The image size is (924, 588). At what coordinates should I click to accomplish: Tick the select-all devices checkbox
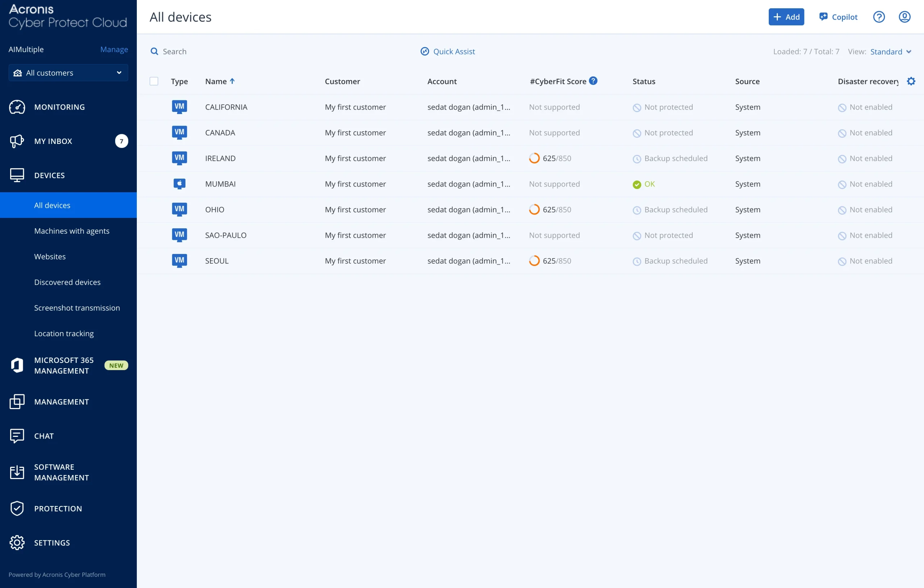pos(154,81)
